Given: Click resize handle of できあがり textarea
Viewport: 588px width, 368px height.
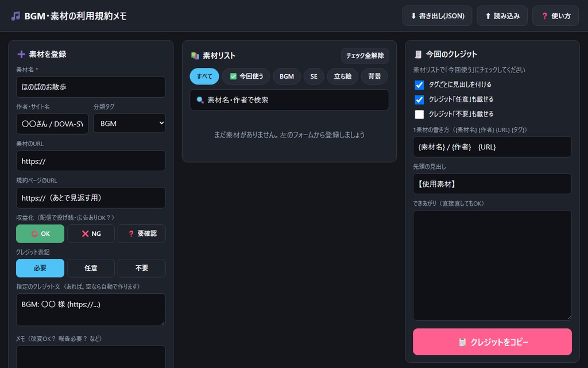Looking at the screenshot, I should point(569,317).
